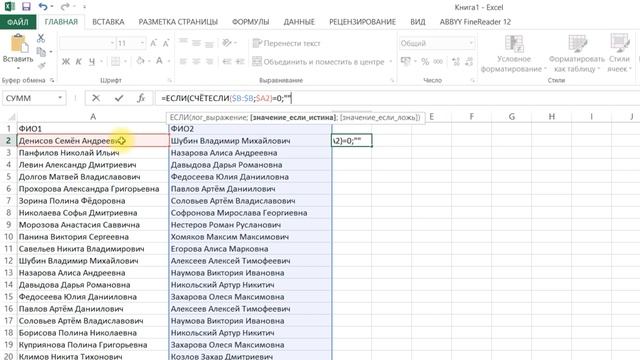Click the accounting currency format icon
Screen dimensions: 640x360
[x=406, y=62]
